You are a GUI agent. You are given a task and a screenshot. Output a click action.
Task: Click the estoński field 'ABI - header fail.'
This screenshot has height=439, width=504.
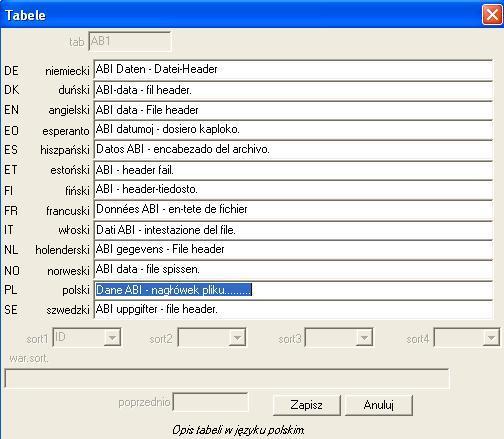pos(293,170)
